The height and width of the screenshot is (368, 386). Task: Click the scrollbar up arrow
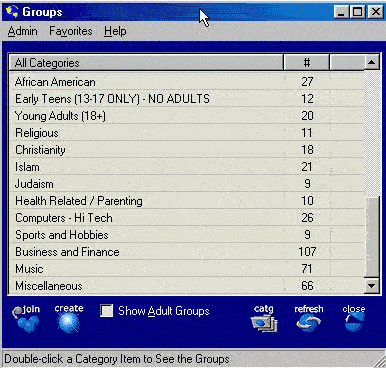pyautogui.click(x=371, y=62)
